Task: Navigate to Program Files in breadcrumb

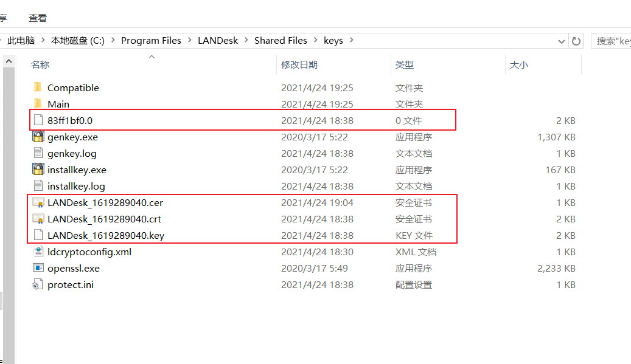Action: coord(151,41)
